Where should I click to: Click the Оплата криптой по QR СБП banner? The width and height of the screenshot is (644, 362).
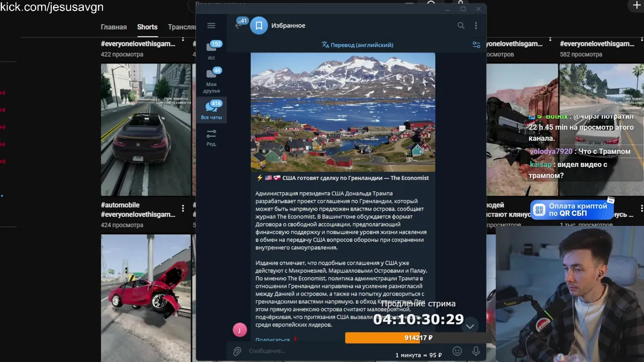[x=572, y=210]
